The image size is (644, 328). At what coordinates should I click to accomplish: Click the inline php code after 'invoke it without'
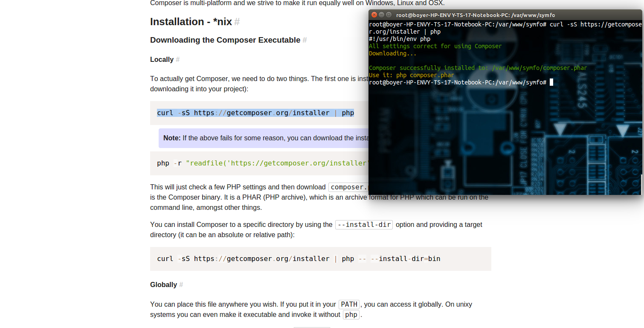pos(351,315)
